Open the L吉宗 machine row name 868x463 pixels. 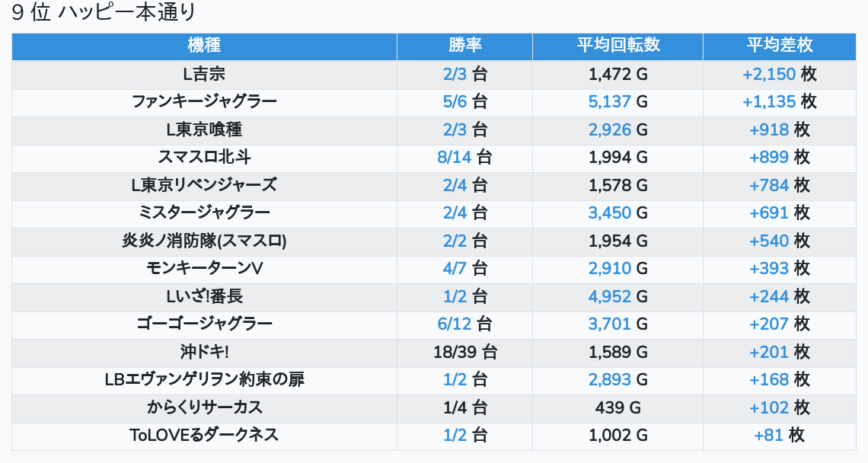pyautogui.click(x=204, y=75)
